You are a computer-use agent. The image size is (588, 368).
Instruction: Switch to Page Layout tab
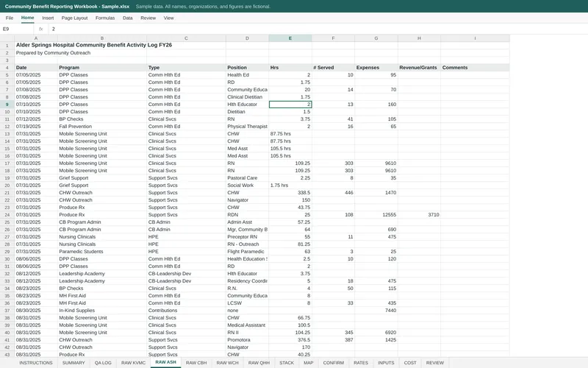pyautogui.click(x=74, y=18)
